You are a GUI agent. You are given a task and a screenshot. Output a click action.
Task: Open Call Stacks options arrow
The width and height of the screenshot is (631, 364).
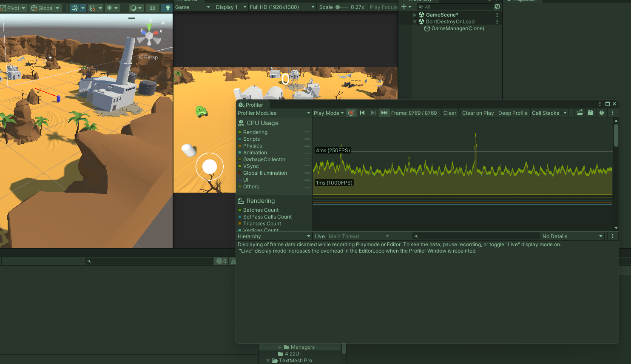click(x=565, y=113)
